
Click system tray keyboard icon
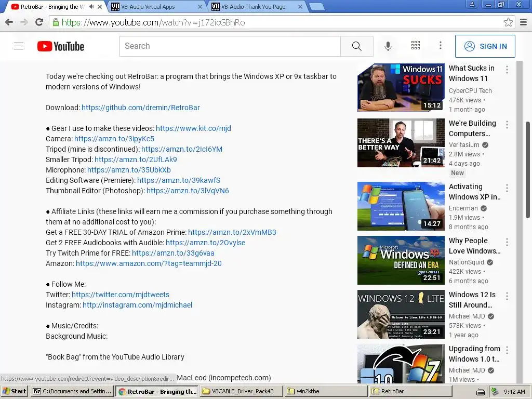point(481,392)
